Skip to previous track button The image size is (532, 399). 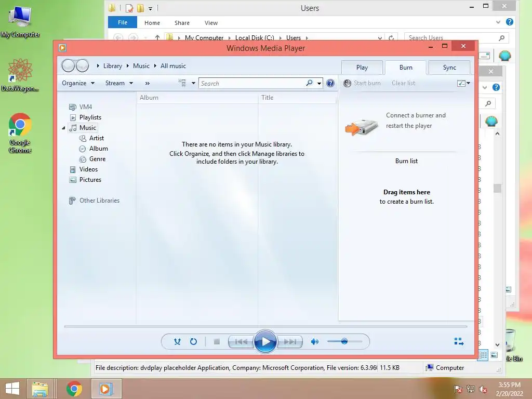tap(241, 342)
